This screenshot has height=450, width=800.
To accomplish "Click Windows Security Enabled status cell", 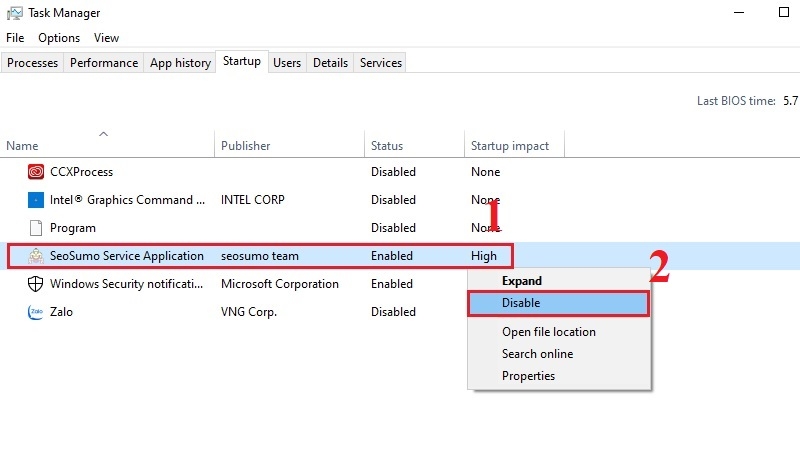I will tap(392, 284).
